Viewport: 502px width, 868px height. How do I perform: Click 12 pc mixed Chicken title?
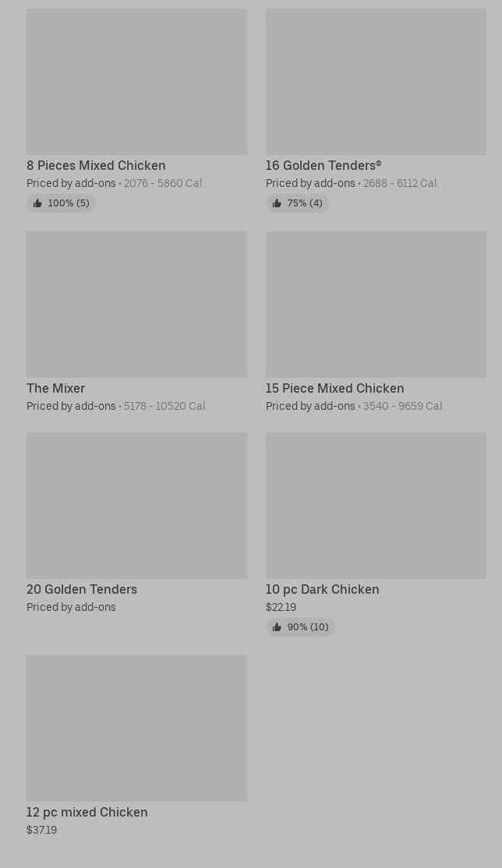click(x=87, y=812)
